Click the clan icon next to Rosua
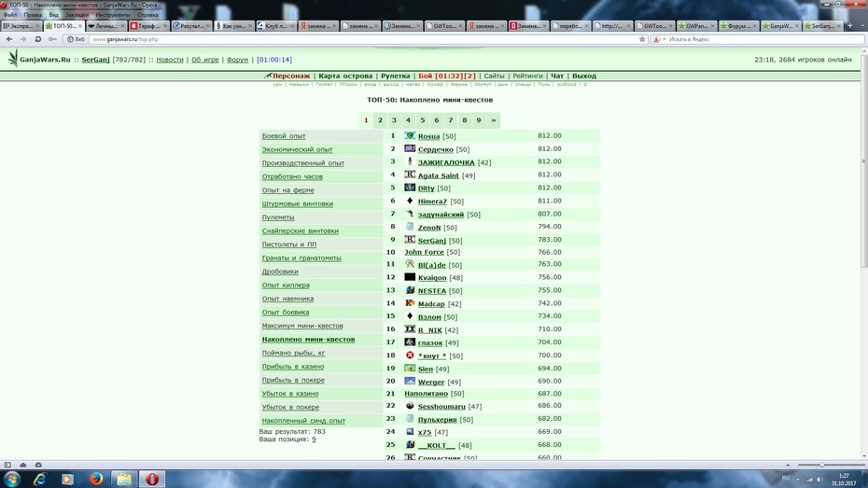The width and height of the screenshot is (868, 488). pyautogui.click(x=410, y=135)
